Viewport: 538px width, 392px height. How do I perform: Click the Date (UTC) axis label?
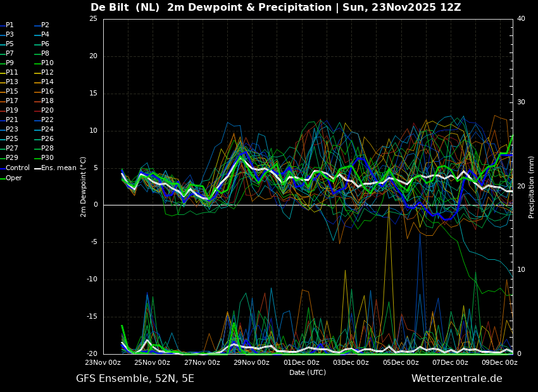[x=308, y=372]
